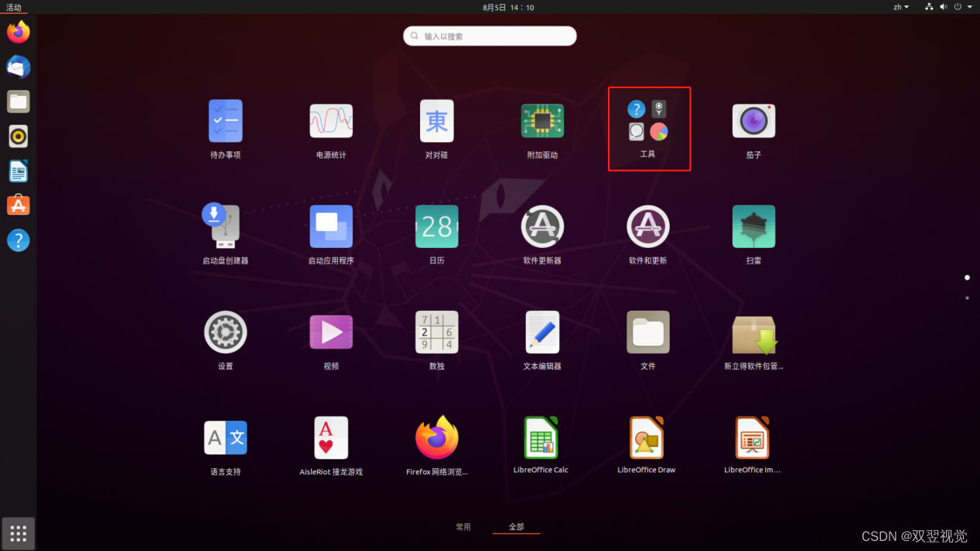
Task: Open 语言支持 language support
Action: pyautogui.click(x=225, y=438)
